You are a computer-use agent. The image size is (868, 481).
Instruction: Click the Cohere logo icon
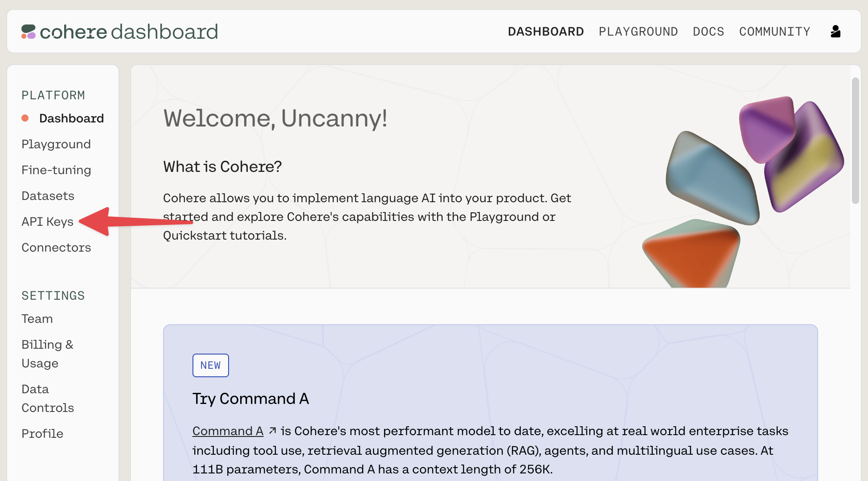(29, 32)
